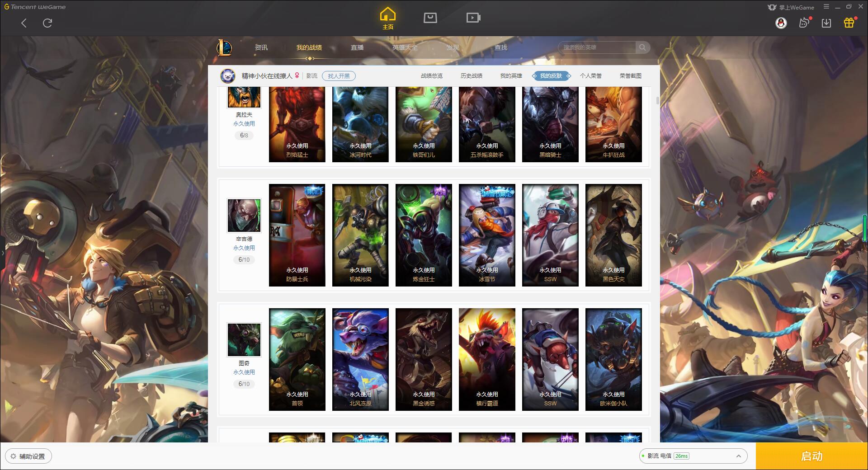Switch to 我的英雄 sub-tab
This screenshot has width=868, height=470.
point(511,76)
